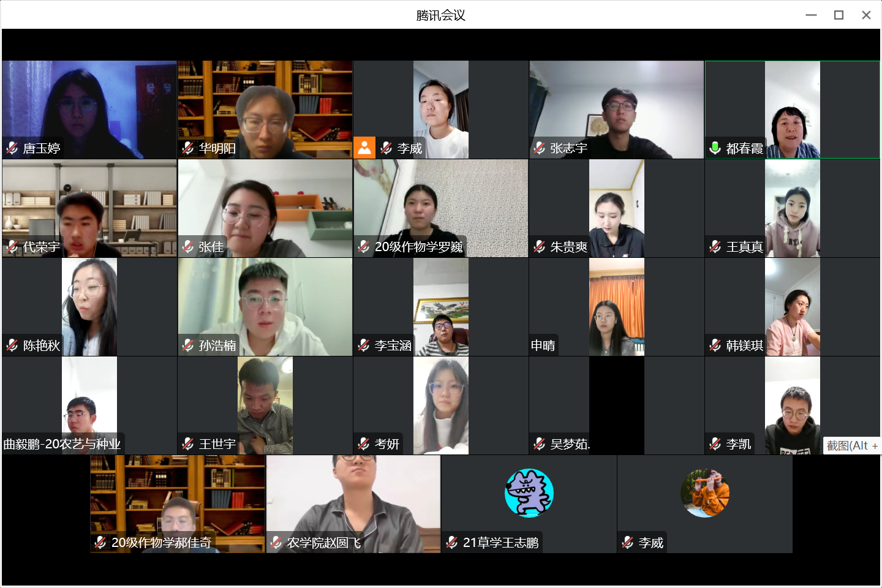882x588 pixels.
Task: Click muted mic icon beside 李凯
Action: click(x=715, y=443)
